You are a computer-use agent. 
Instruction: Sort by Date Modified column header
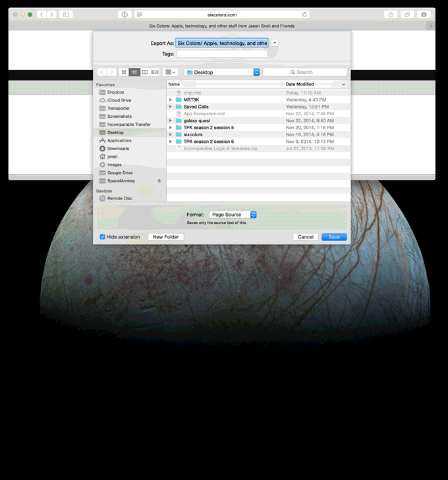point(316,84)
